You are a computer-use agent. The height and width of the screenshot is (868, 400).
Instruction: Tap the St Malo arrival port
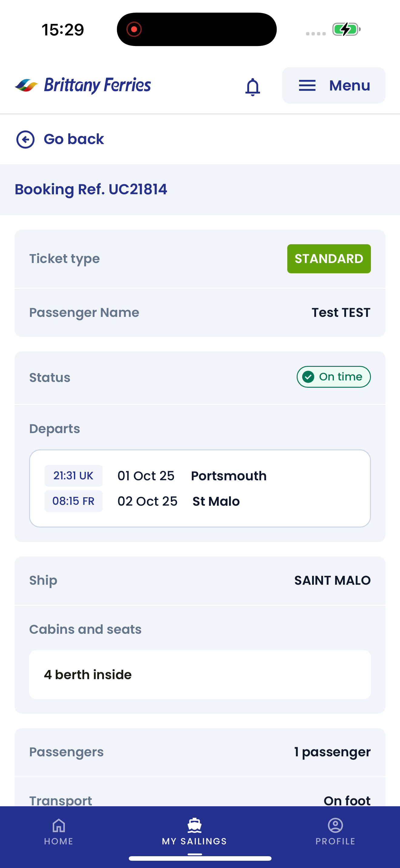(216, 501)
